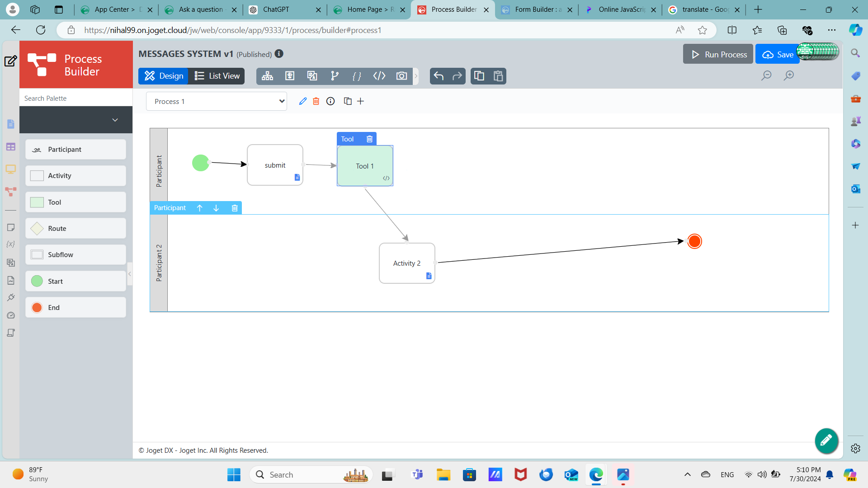Viewport: 868px width, 488px height.
Task: Click the branch/diff toolbar icon
Action: [x=335, y=76]
